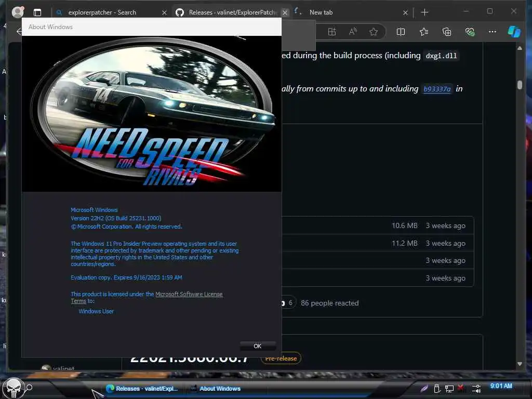Select the 'Windows User' licensee text
The height and width of the screenshot is (399, 532).
[96, 311]
